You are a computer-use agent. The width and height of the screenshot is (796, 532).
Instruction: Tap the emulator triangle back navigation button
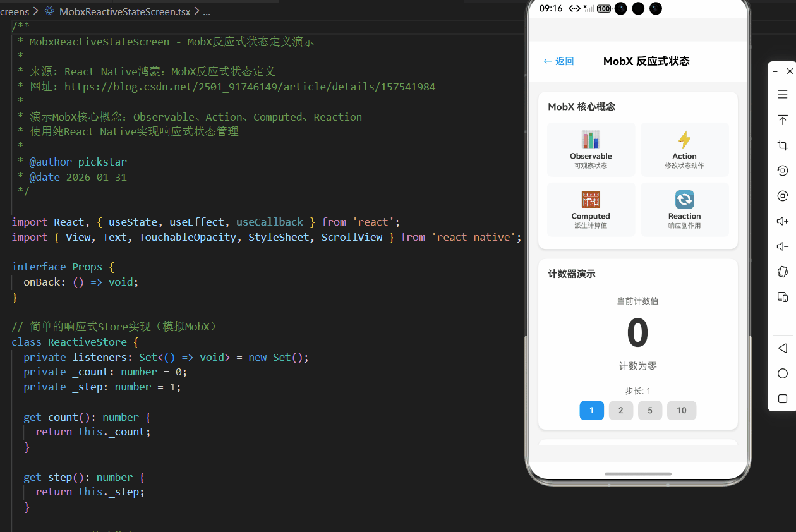click(782, 348)
